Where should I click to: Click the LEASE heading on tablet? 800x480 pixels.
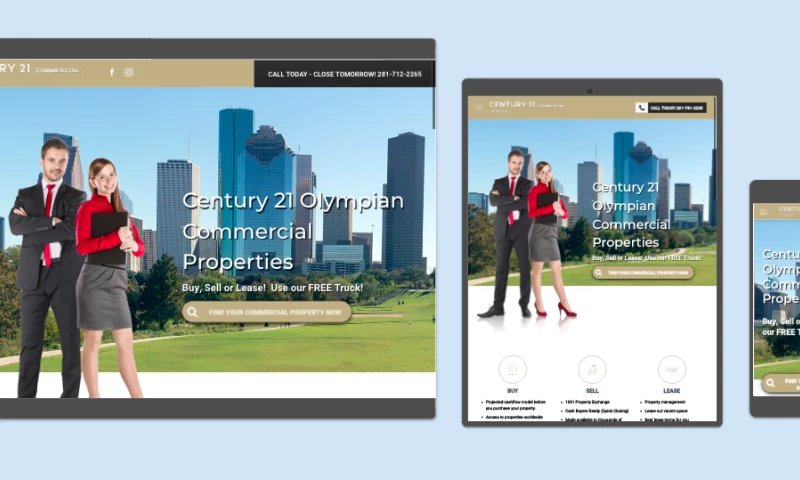[x=671, y=391]
